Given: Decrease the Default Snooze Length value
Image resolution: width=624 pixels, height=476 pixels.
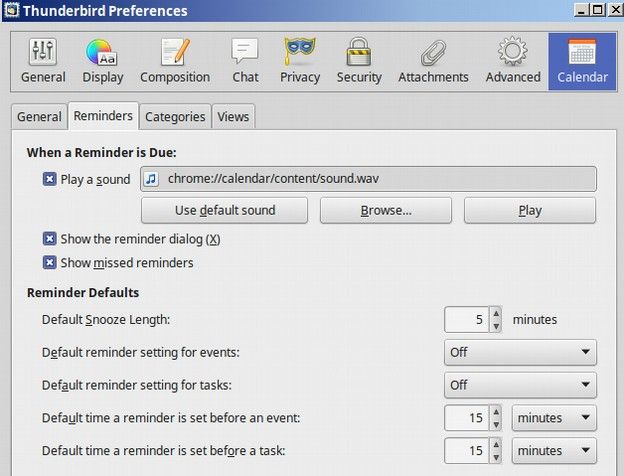Looking at the screenshot, I should 496,326.
